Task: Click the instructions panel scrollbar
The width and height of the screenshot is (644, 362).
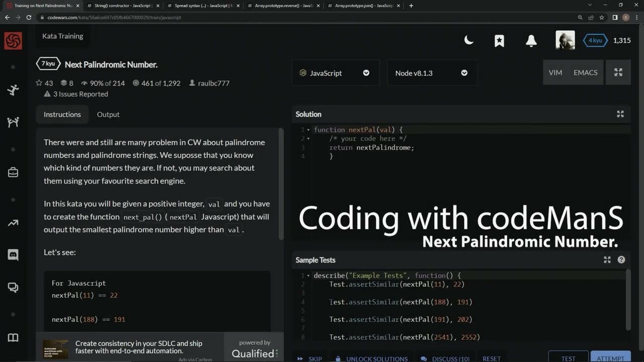Action: click(x=281, y=185)
